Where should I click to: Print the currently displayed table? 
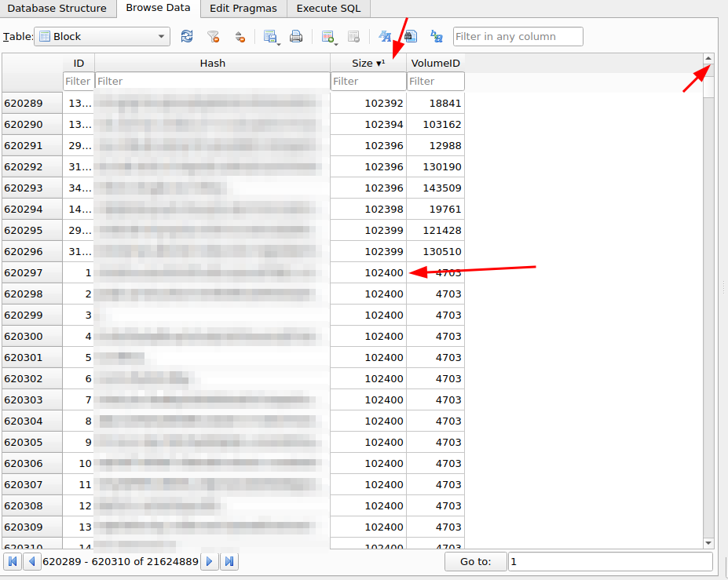[296, 36]
